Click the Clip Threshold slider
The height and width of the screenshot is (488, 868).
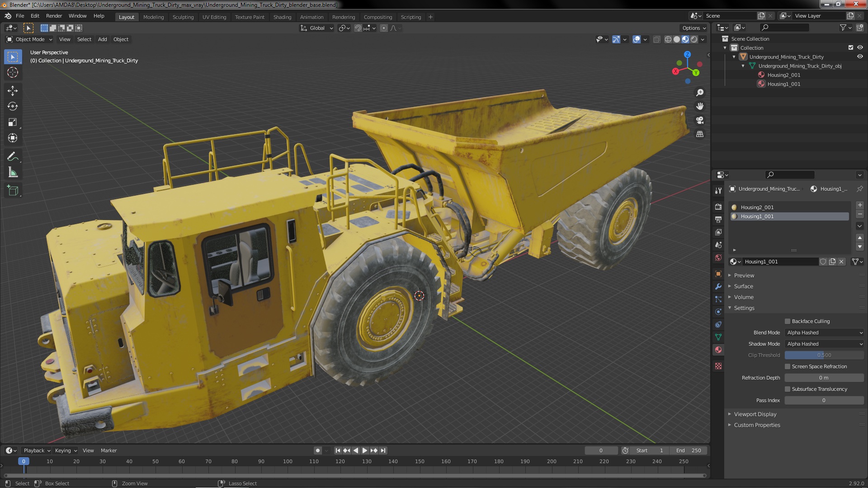click(824, 355)
